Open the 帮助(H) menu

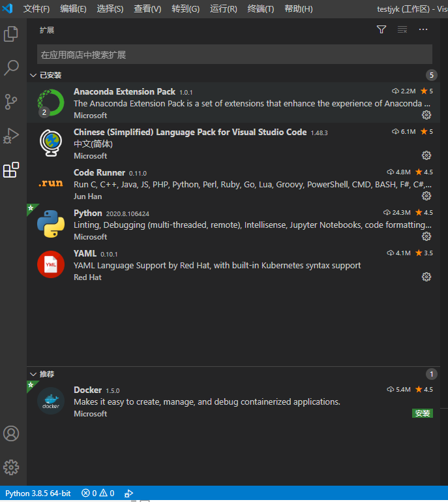pyautogui.click(x=299, y=9)
